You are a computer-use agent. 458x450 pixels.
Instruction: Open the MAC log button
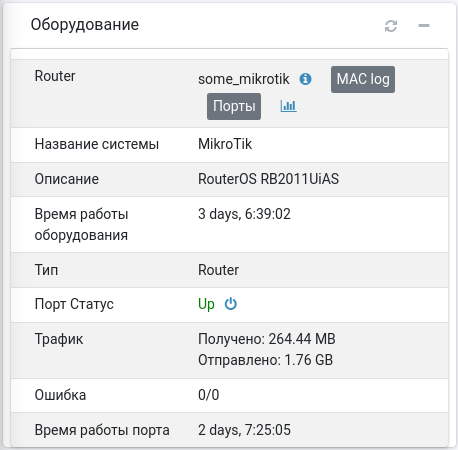coord(363,79)
